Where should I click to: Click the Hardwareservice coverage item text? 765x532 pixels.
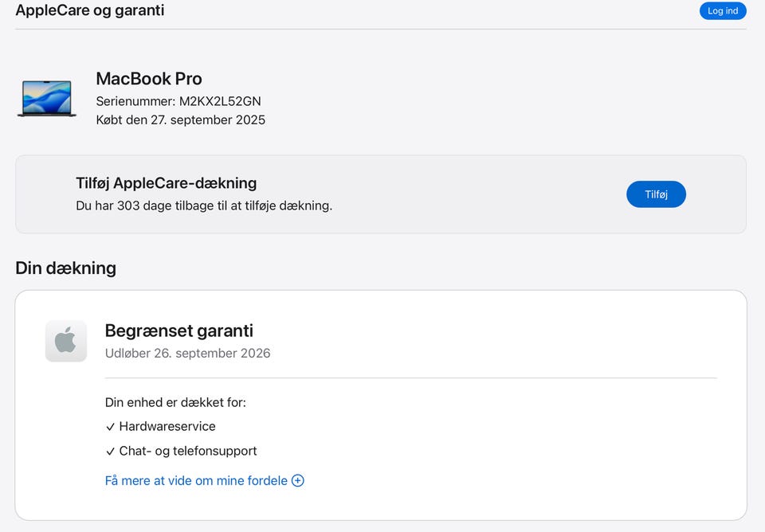167,426
